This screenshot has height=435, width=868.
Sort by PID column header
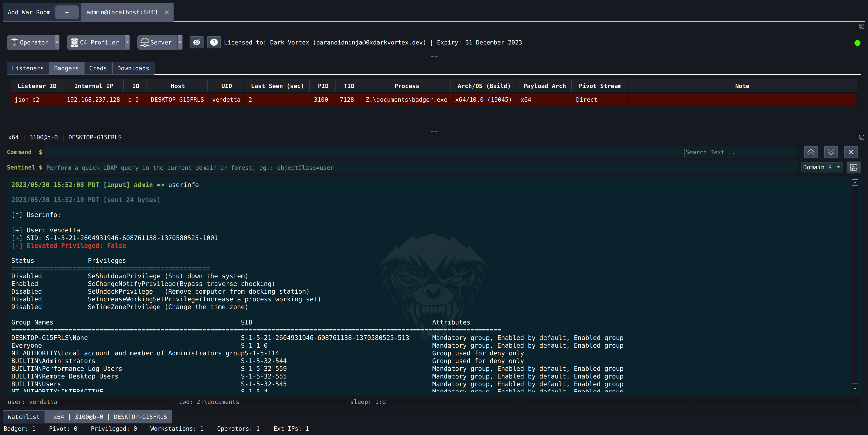point(323,86)
